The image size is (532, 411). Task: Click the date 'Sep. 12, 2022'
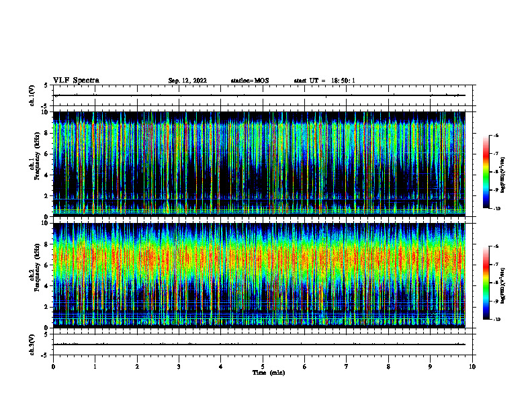187,81
